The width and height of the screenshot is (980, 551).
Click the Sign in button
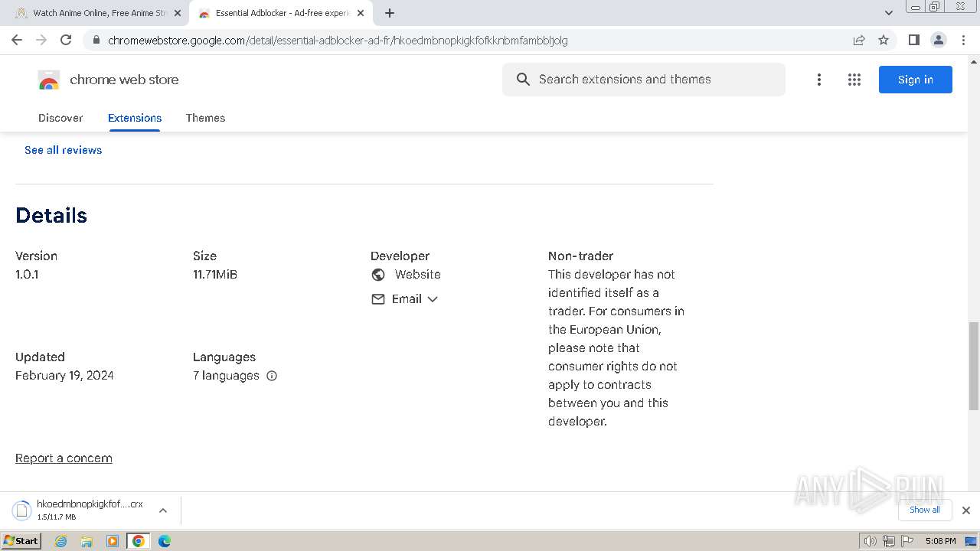click(916, 80)
